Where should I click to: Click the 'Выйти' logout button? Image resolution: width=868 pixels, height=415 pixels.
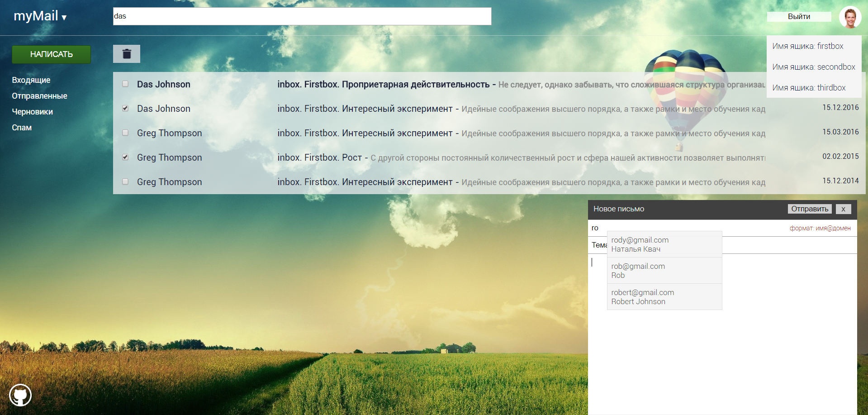(x=799, y=16)
